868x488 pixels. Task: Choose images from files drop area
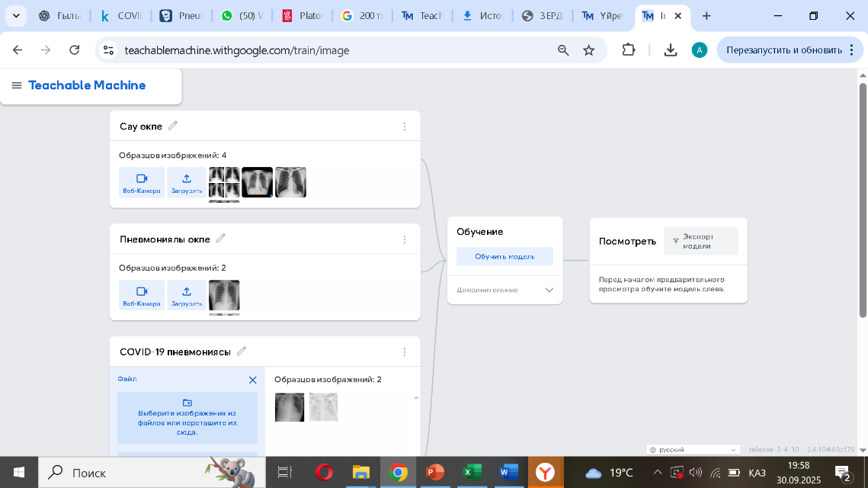tap(187, 418)
